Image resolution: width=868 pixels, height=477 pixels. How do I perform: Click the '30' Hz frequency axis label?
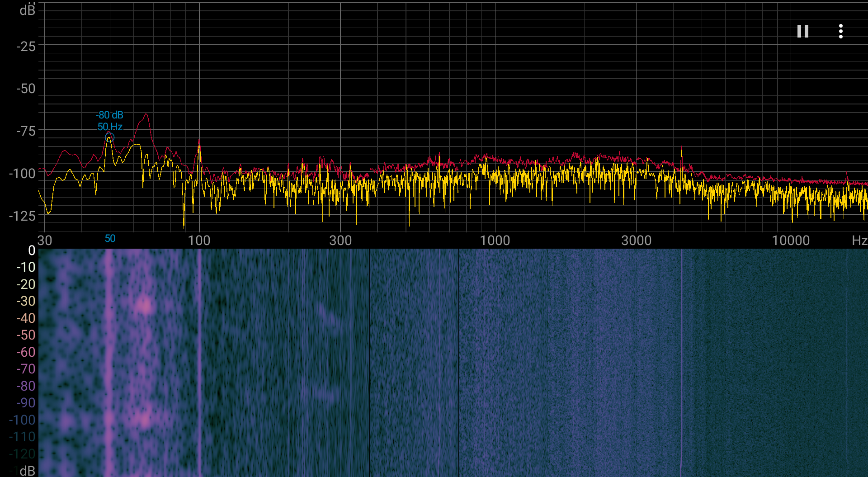(x=44, y=240)
